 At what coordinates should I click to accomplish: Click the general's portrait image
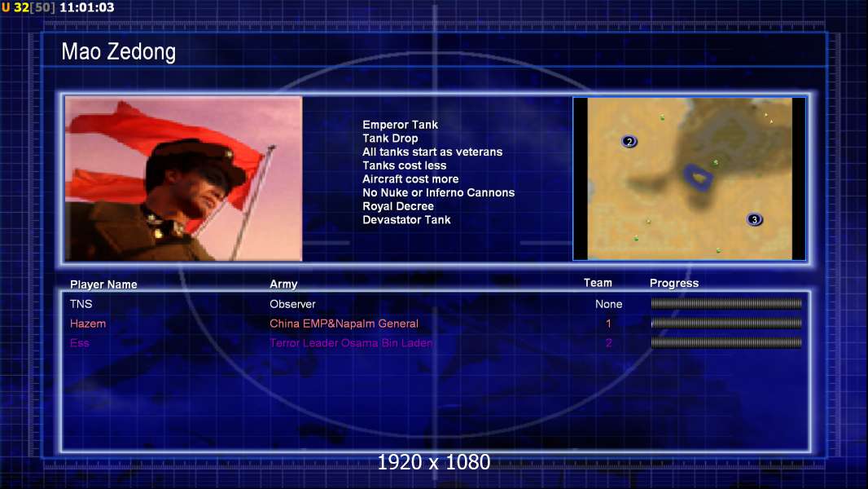pyautogui.click(x=184, y=178)
